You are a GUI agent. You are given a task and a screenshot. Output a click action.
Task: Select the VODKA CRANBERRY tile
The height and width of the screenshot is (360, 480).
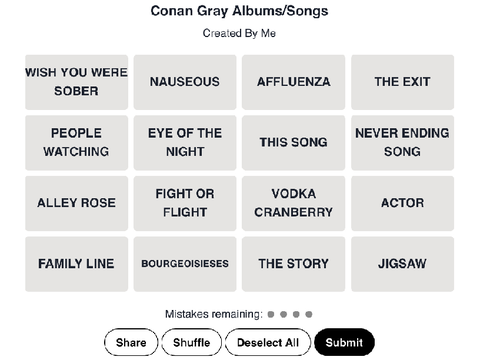pos(293,203)
